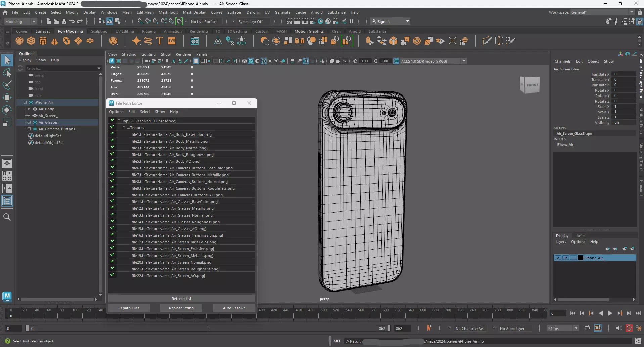Select the Lasso select tool
Image resolution: width=644 pixels, height=347 pixels.
[7, 73]
